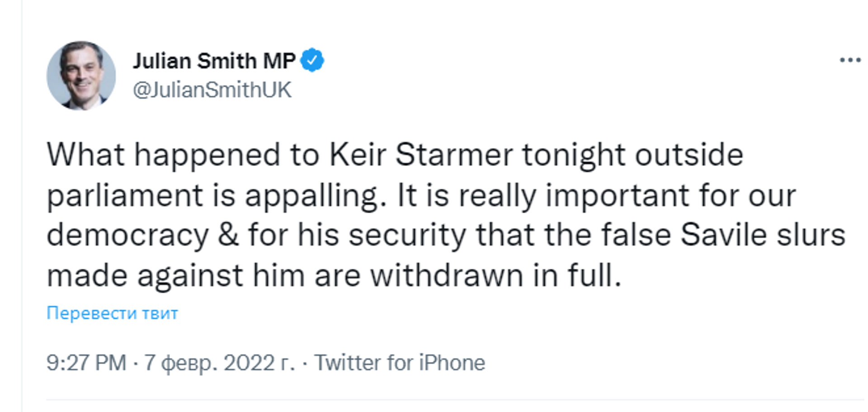Click the 'MP' suffix in the display name
Viewport: 868px width, 412px height.
pos(279,61)
